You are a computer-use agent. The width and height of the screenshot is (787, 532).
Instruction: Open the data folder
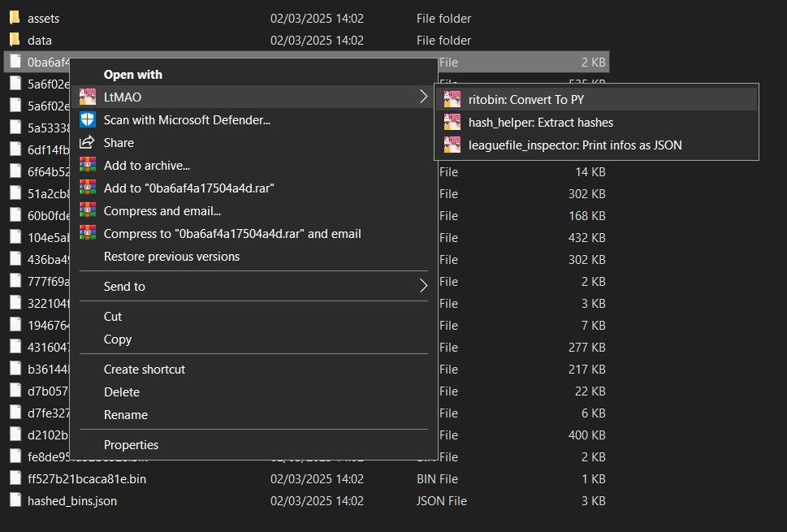point(39,40)
